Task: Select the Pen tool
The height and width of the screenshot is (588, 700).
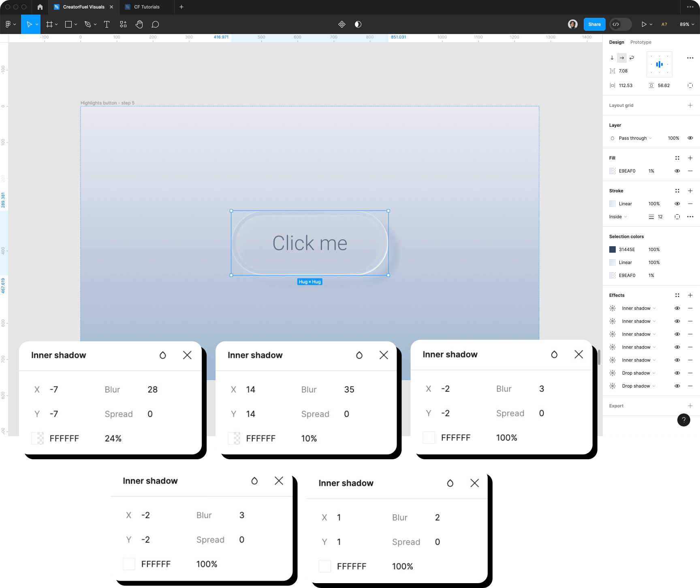Action: tap(87, 24)
